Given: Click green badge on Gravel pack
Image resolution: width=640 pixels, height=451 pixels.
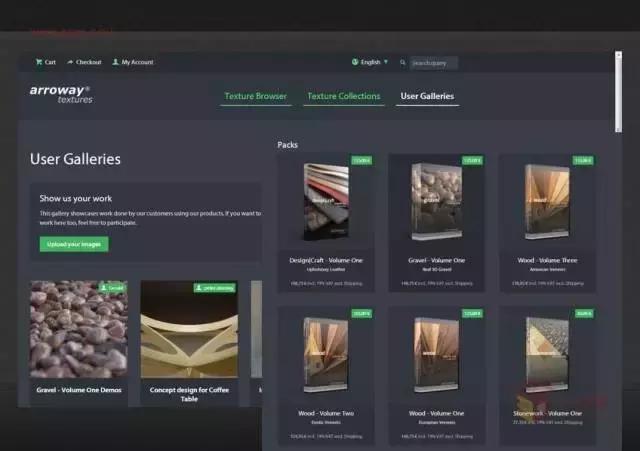Looking at the screenshot, I should [x=472, y=160].
